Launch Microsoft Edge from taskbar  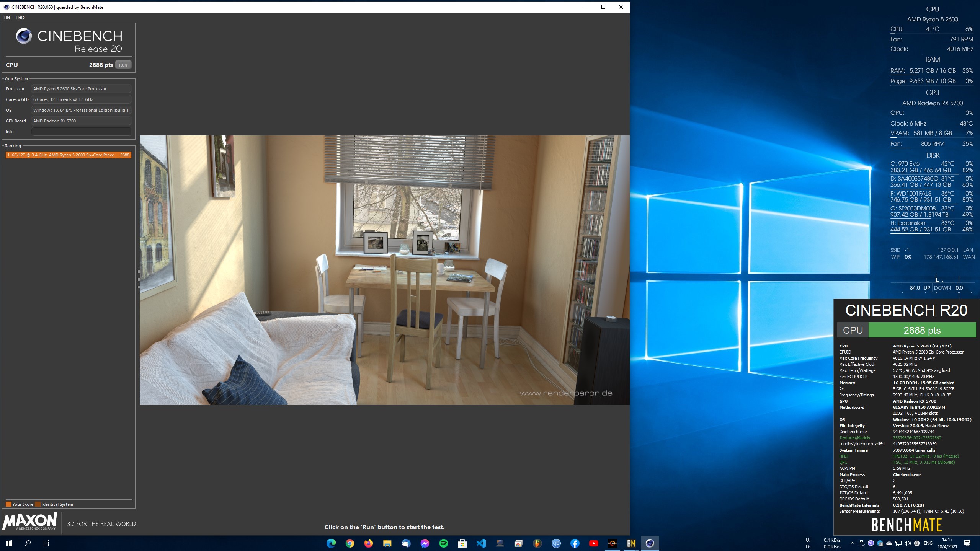[331, 543]
